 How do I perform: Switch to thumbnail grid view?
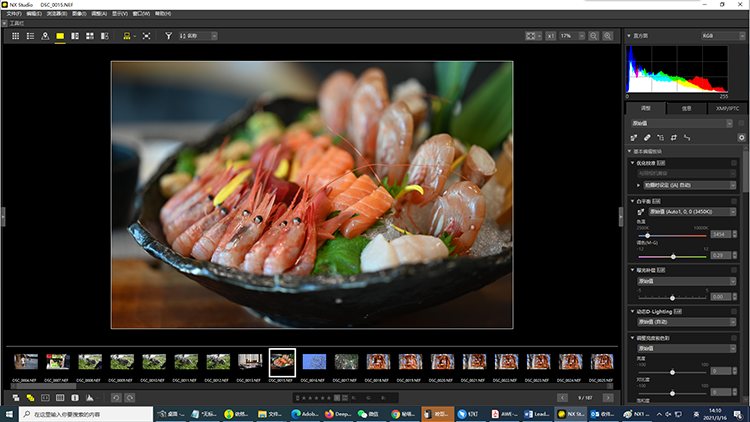tap(15, 36)
